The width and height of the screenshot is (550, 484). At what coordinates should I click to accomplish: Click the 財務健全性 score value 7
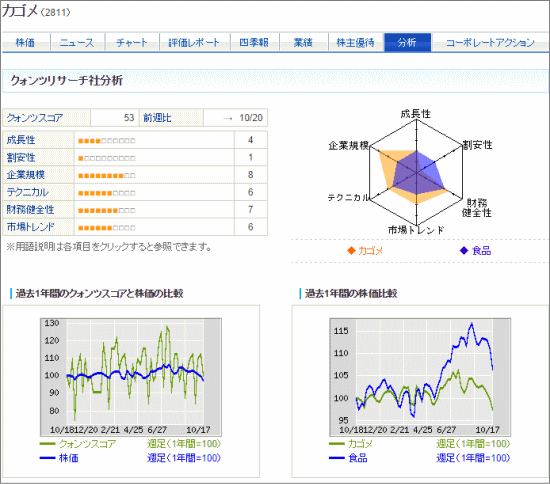250,210
